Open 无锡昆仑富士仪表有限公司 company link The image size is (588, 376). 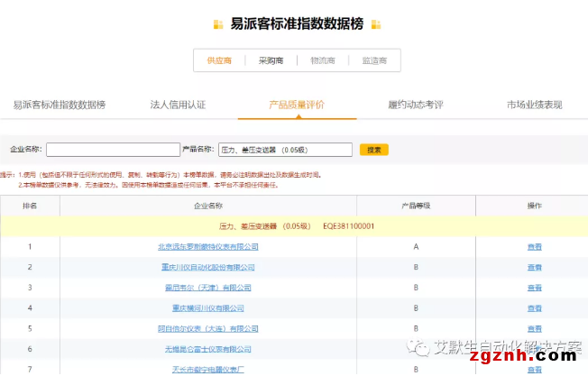pyautogui.click(x=208, y=349)
